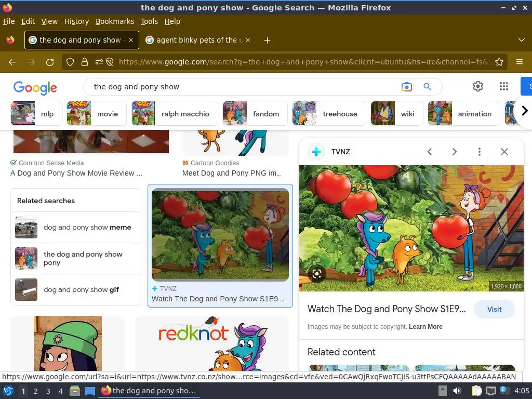
Task: Click the site security padlock icon
Action: [85, 62]
